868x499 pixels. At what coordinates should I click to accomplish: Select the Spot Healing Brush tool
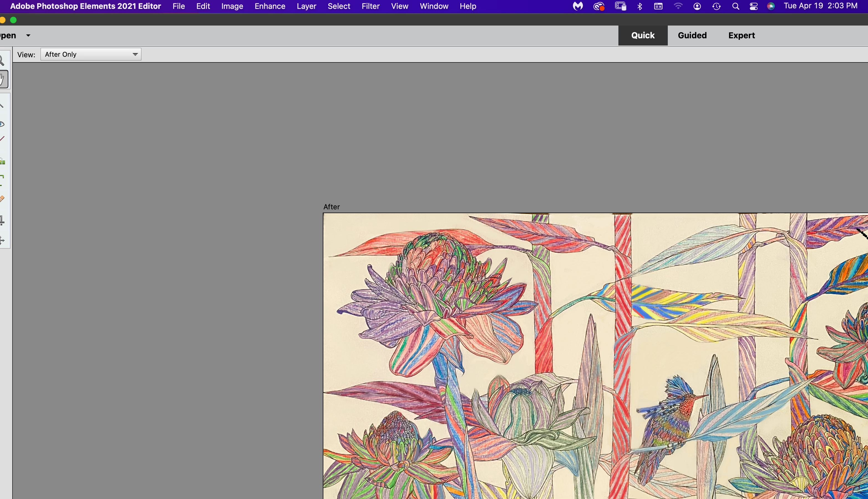tap(2, 199)
